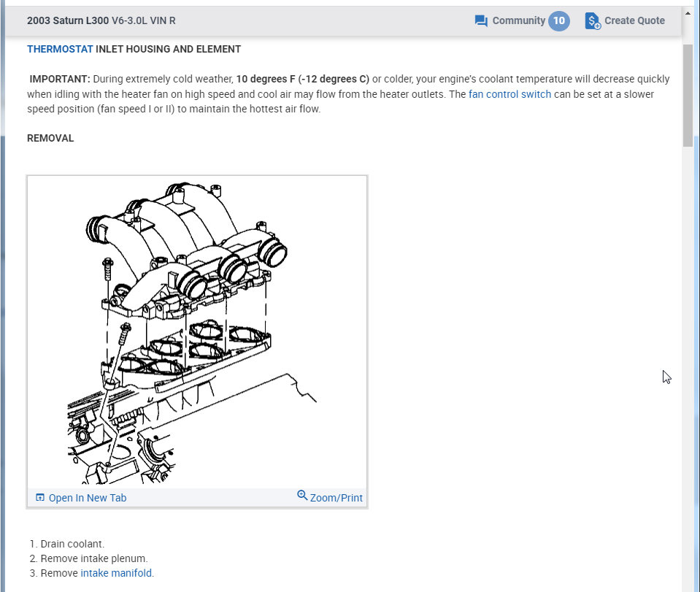This screenshot has height=592, width=700.
Task: Click the bold 'IMPORTANT:' label
Action: (60, 79)
